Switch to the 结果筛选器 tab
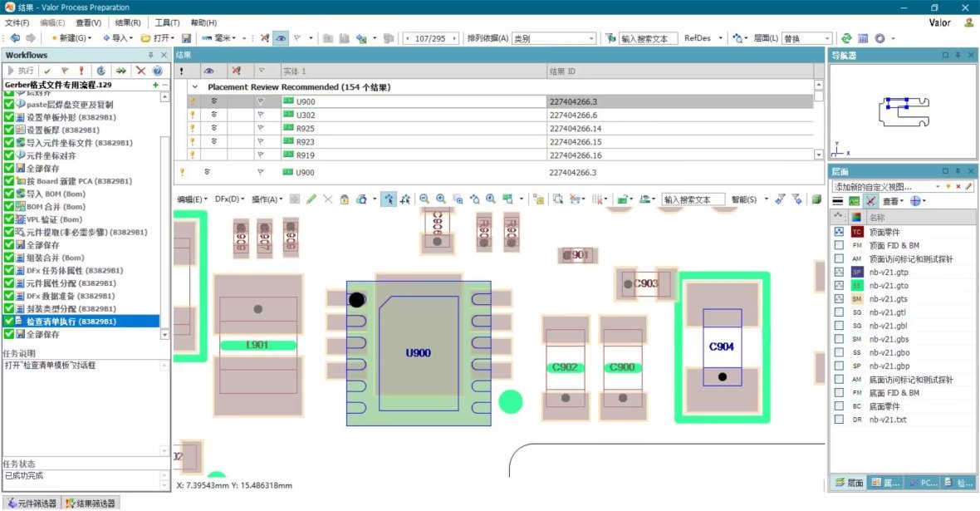The width and height of the screenshot is (980, 511). click(x=91, y=503)
